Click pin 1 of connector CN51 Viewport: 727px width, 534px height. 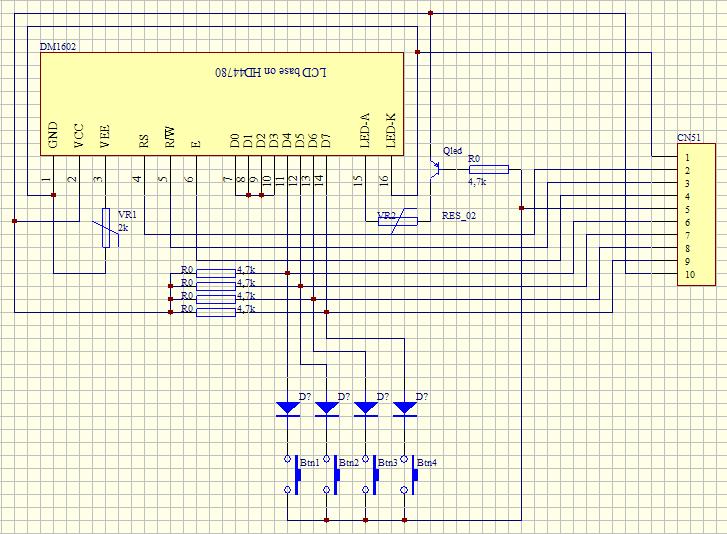tap(688, 158)
